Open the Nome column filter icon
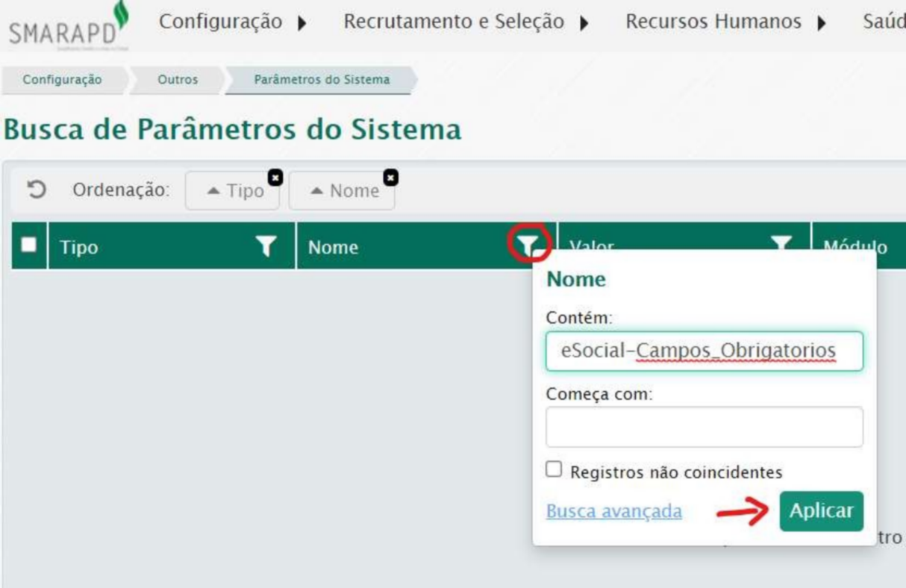 pyautogui.click(x=528, y=244)
